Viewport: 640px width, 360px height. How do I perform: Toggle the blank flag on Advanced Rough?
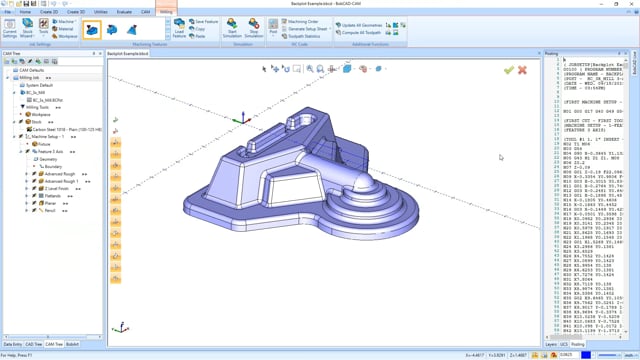34,174
